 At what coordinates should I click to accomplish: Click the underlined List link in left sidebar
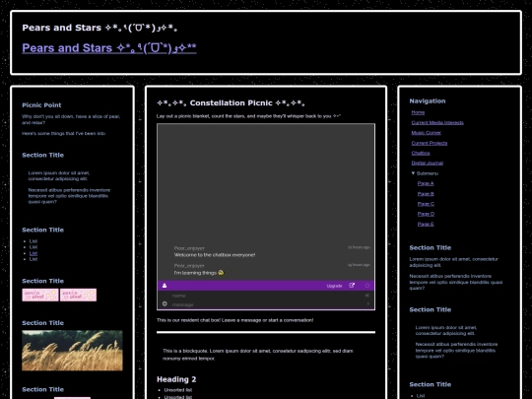click(33, 253)
